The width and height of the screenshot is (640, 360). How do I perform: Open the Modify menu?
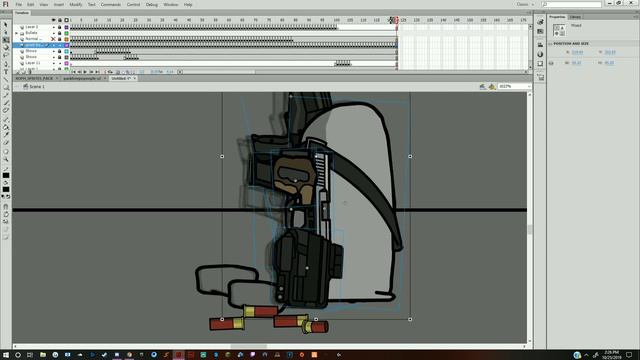pyautogui.click(x=76, y=4)
